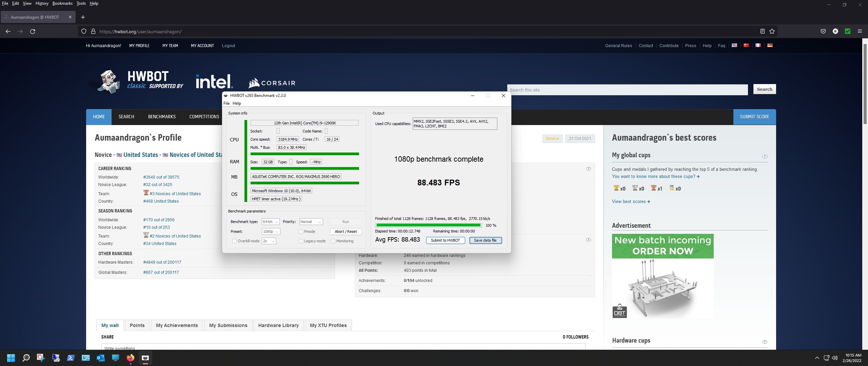Open the Windows Start menu
The height and width of the screenshot is (366, 868).
[x=11, y=358]
